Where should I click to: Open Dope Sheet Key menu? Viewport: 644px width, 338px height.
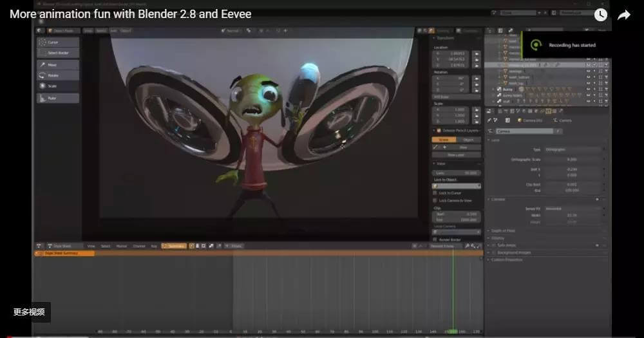coord(154,246)
